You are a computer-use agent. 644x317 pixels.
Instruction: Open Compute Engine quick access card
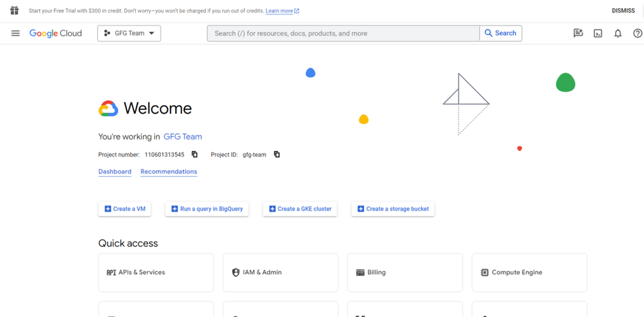coord(530,272)
